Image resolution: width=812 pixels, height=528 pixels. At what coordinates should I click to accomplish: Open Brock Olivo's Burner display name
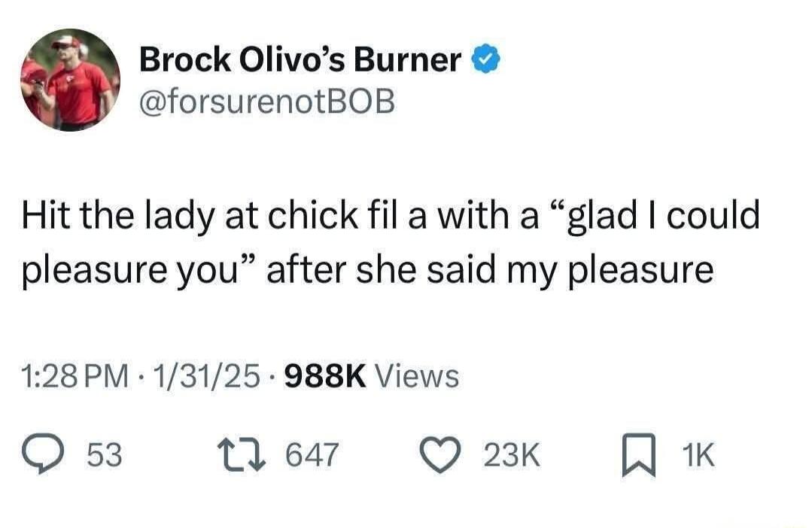coord(300,60)
